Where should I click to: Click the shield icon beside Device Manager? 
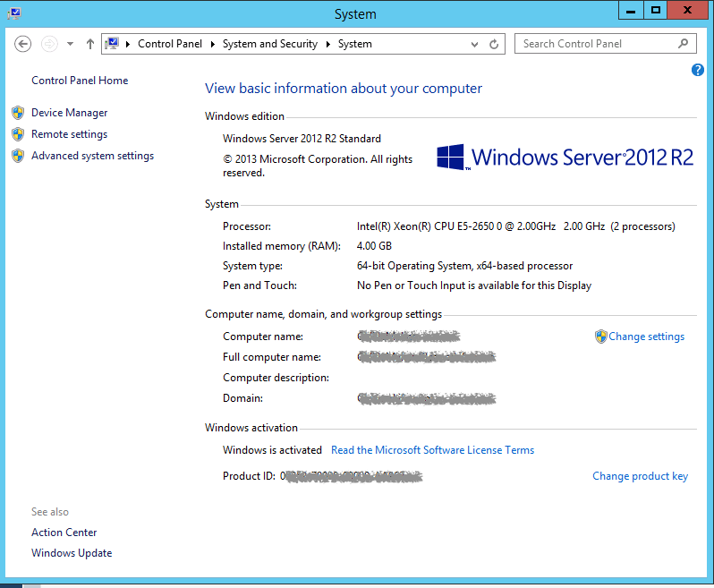point(18,113)
